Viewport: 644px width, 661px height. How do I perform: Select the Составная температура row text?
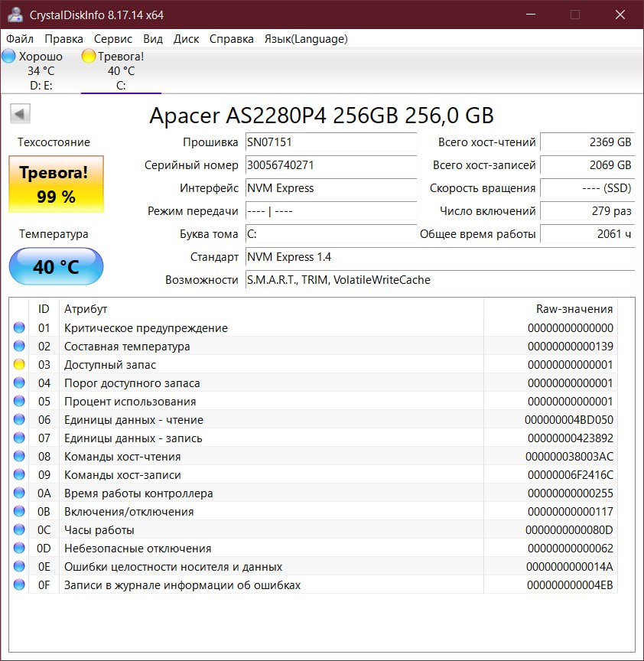[x=127, y=347]
